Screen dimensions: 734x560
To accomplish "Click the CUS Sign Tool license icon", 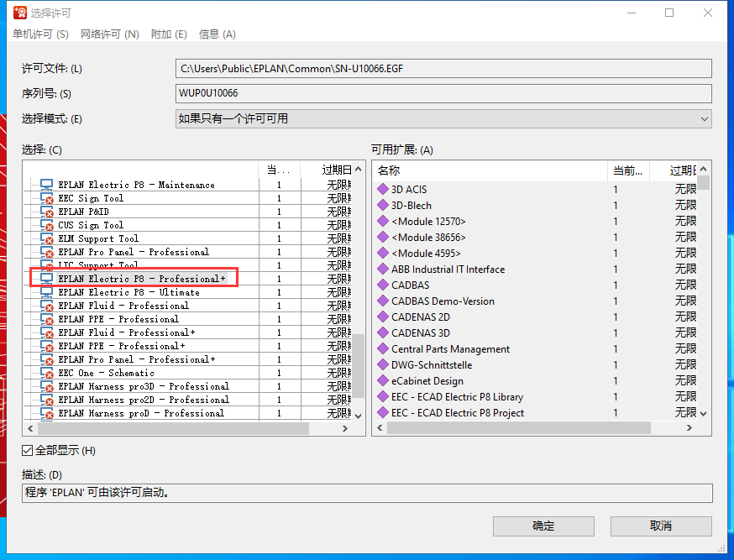I will coord(47,225).
